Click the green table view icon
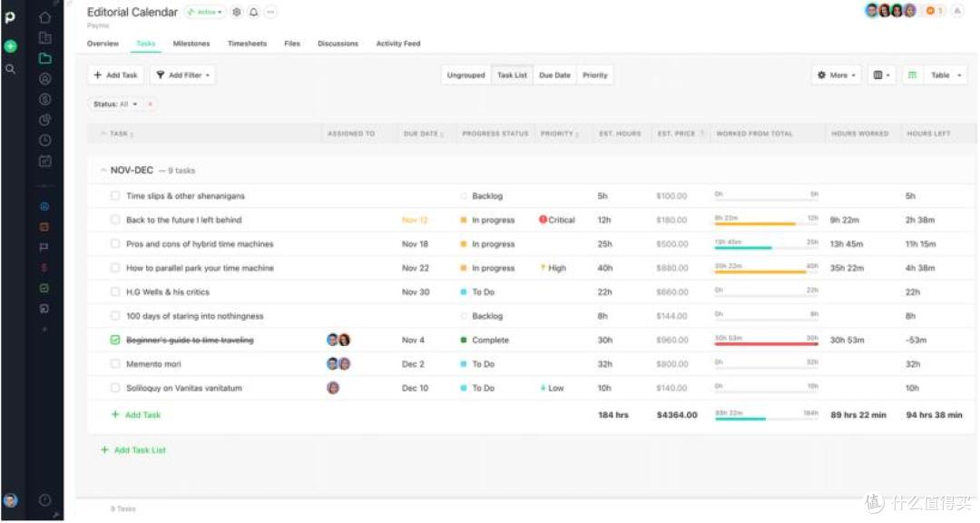Screen dimensions: 980x523 click(x=912, y=75)
